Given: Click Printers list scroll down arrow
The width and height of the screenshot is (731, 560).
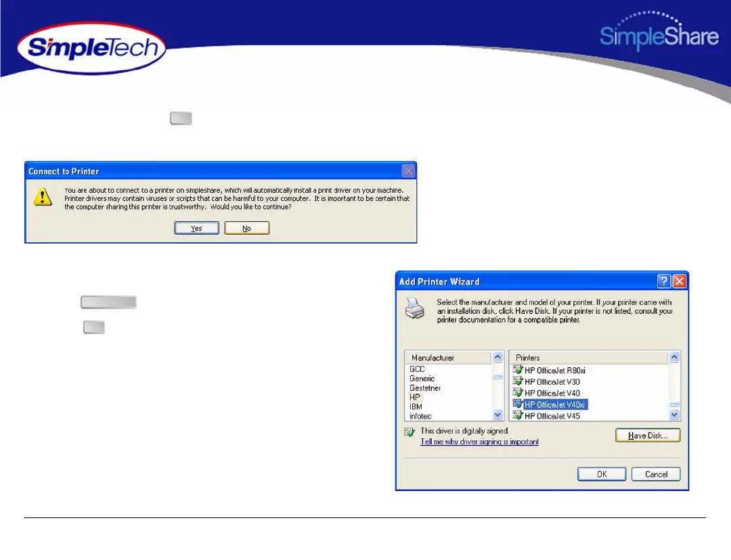Looking at the screenshot, I should 674,414.
